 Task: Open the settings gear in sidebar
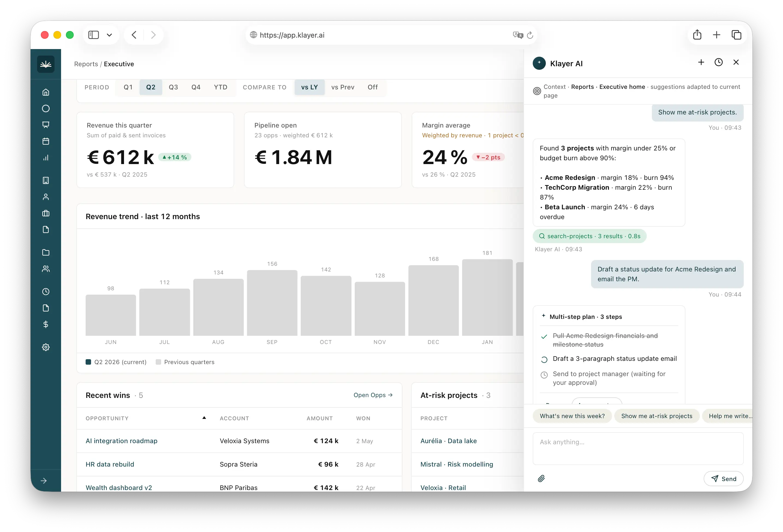[x=46, y=347]
